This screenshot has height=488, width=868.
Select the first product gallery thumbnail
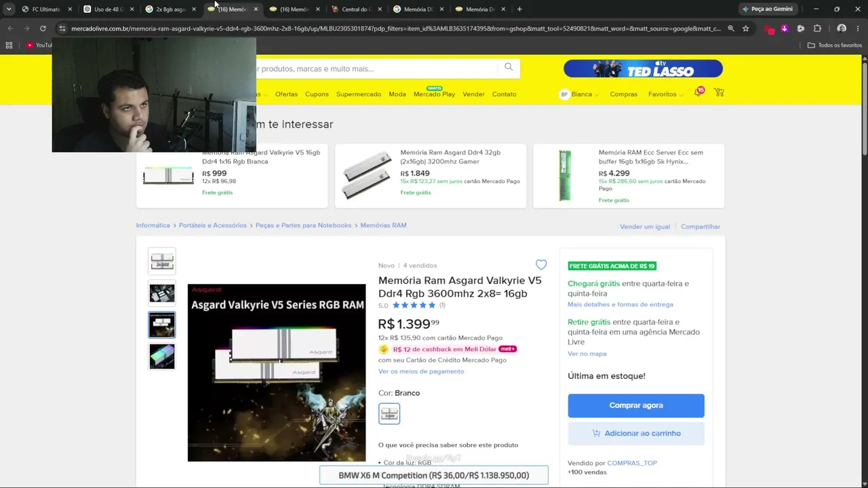tap(162, 261)
